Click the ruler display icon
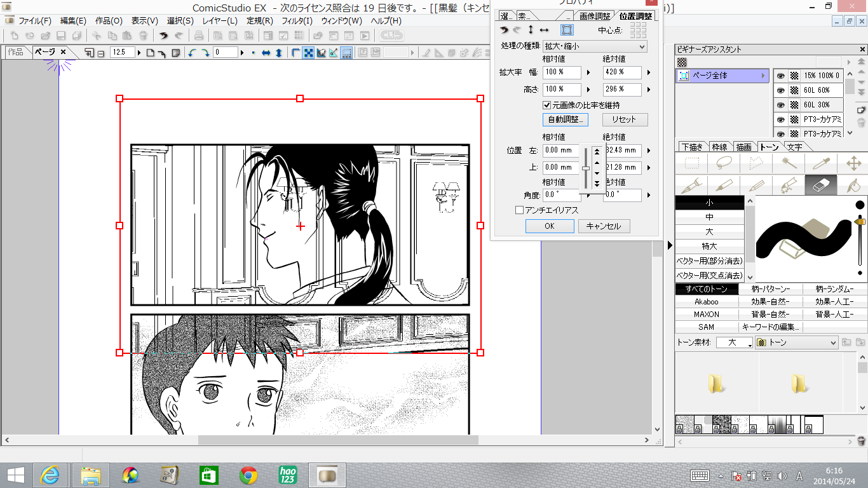 point(295,53)
